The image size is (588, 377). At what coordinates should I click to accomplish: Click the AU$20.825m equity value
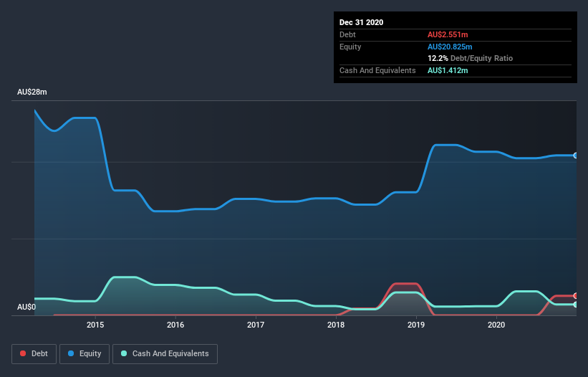pos(450,47)
